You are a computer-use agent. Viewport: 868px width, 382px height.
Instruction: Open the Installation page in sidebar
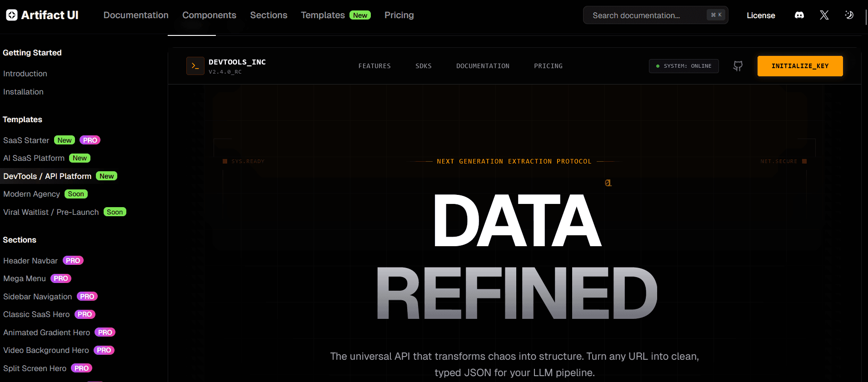[24, 92]
